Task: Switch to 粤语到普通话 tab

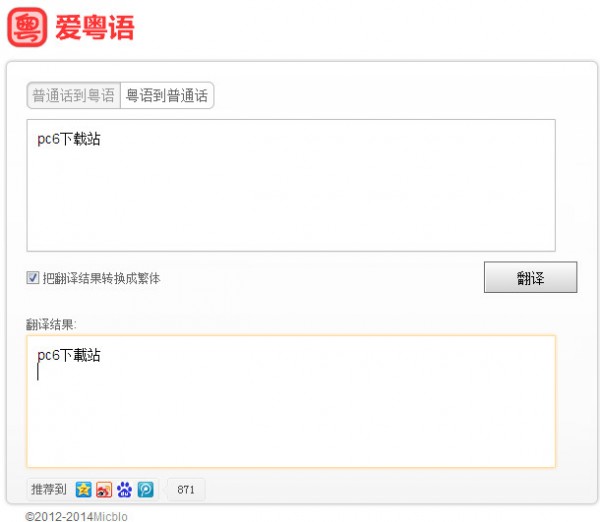Action: (x=167, y=96)
